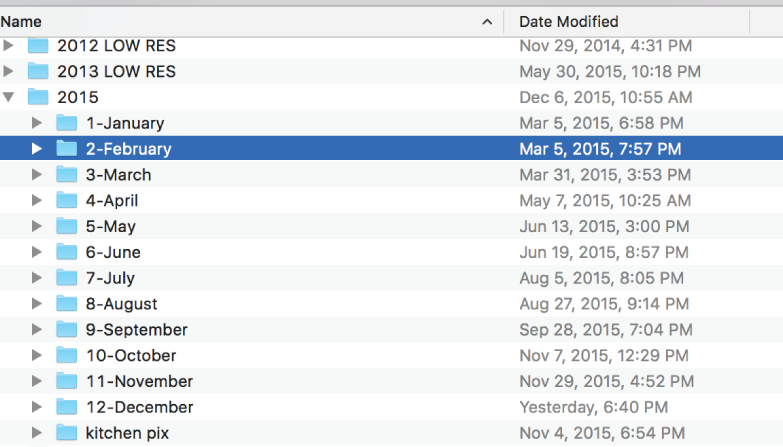Expand the 2-February folder
Viewport: 783px width, 447px height.
36,149
